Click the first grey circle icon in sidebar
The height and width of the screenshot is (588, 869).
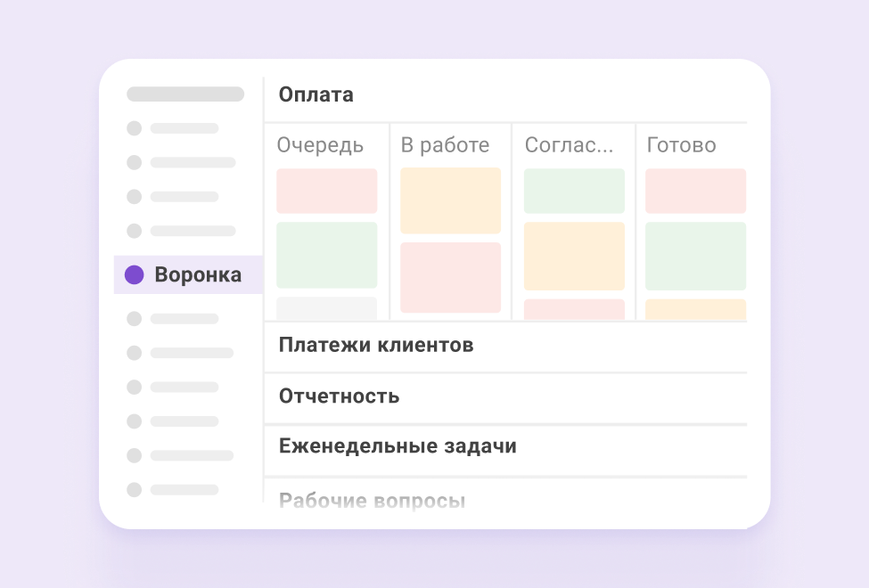coord(134,128)
